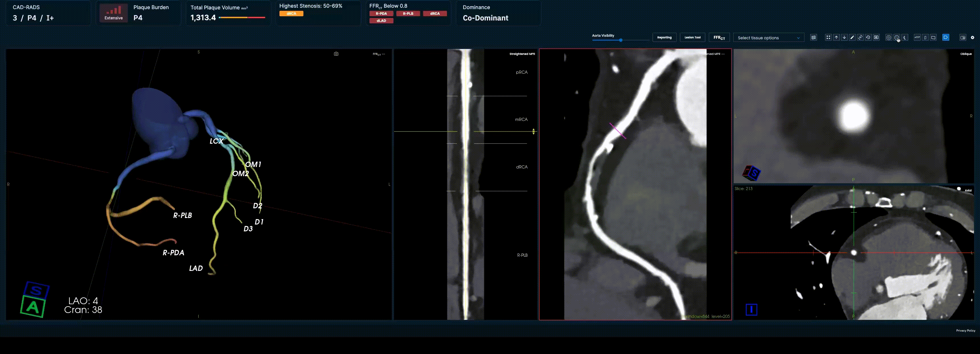
Task: Click the centerline icon in toolbar
Action: tap(905, 37)
